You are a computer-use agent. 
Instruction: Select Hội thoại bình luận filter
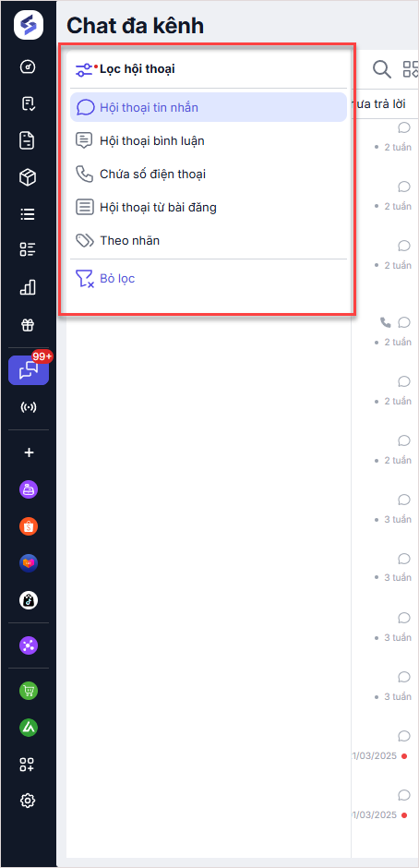[x=209, y=140]
